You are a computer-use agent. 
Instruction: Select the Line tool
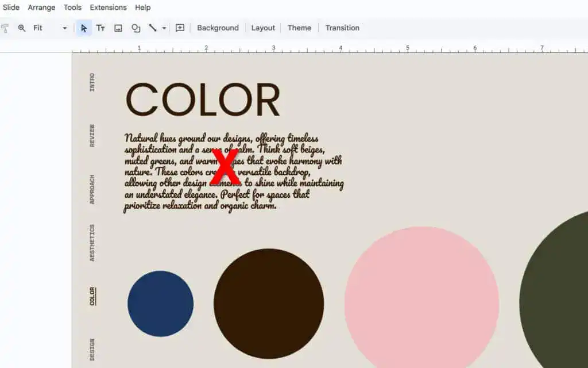coord(153,28)
